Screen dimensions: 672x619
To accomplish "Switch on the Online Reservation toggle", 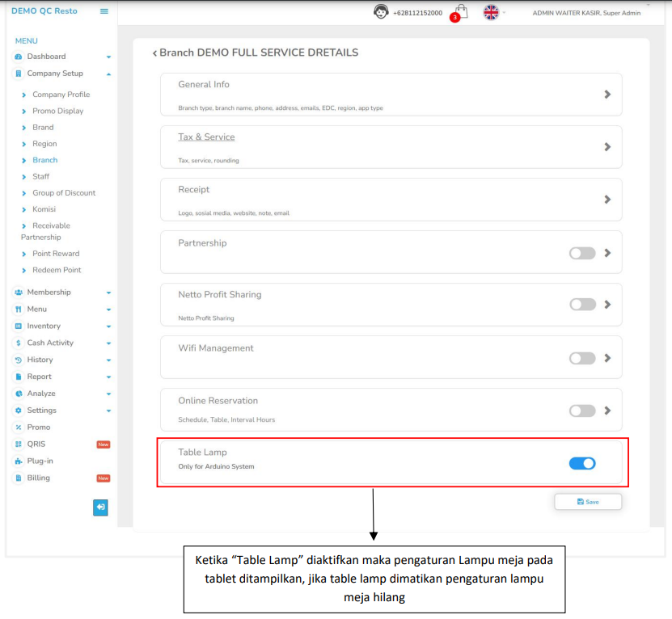I will click(582, 411).
